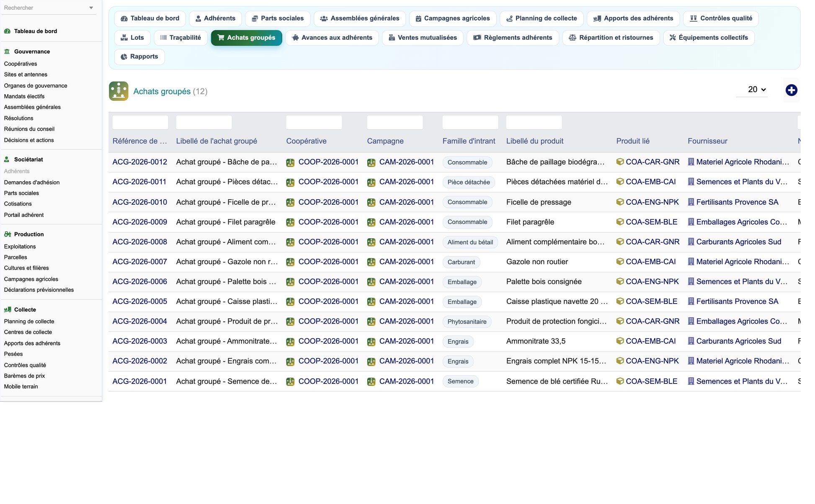The width and height of the screenshot is (815, 504).
Task: Click product box icon in row ACG-2026-0006
Action: pyautogui.click(x=620, y=281)
